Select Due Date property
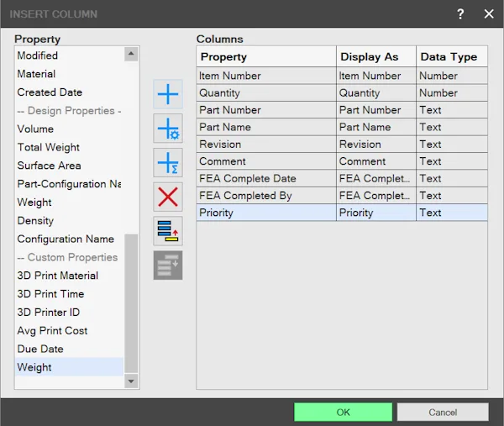 point(69,349)
